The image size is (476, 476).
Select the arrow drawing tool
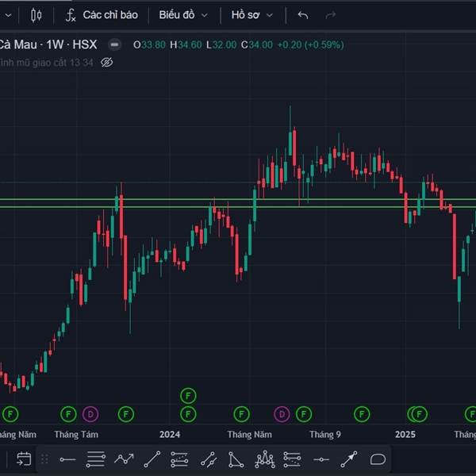pos(349,459)
